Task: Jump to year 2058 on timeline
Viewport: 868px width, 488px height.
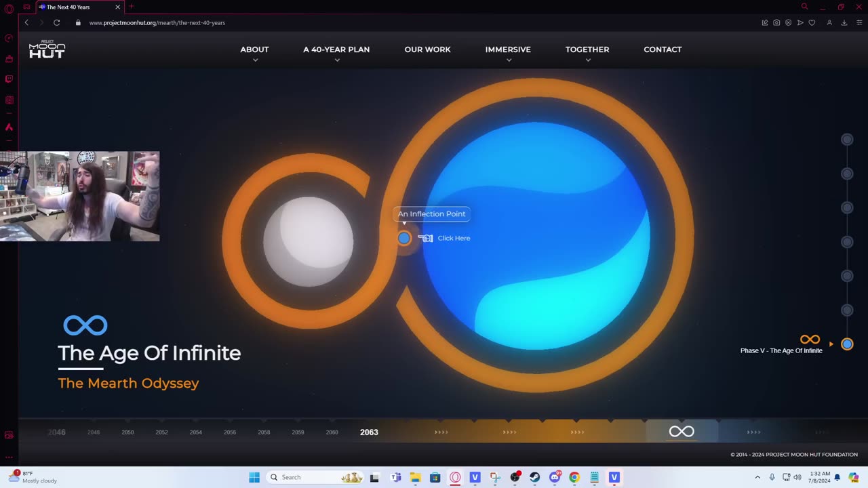Action: tap(264, 432)
